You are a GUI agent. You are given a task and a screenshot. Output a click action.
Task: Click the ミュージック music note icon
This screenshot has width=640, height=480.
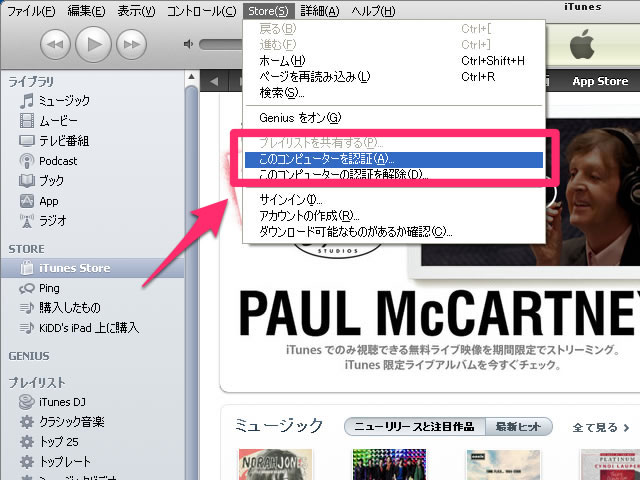pos(27,100)
